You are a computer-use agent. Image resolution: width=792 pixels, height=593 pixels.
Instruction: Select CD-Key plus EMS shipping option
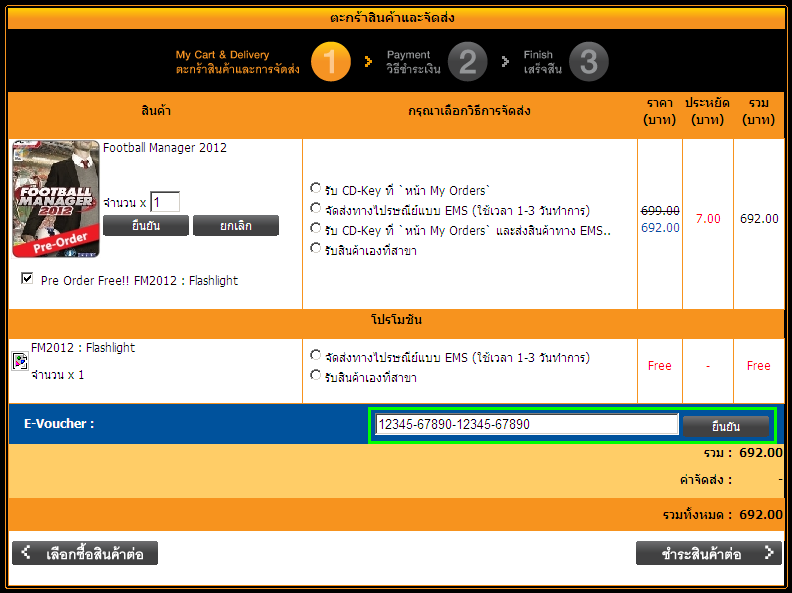[315, 228]
